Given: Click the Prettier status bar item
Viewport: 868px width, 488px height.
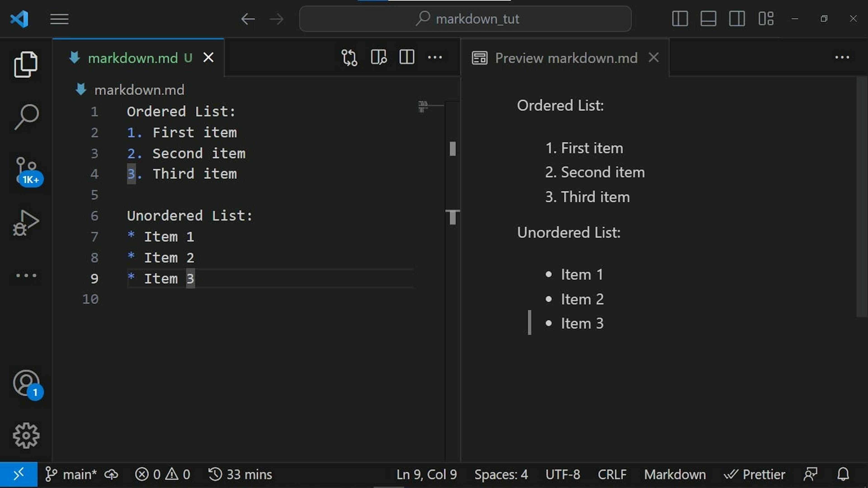Looking at the screenshot, I should click(755, 474).
